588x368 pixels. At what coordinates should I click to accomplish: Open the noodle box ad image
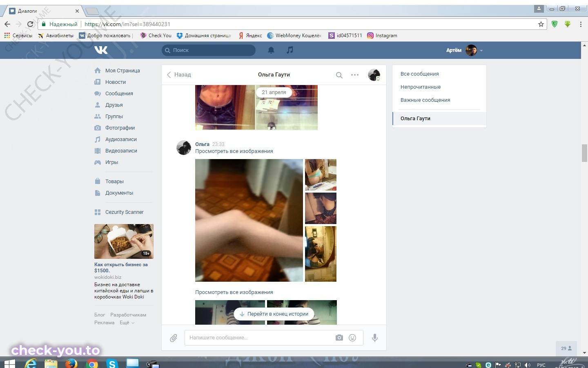[124, 241]
